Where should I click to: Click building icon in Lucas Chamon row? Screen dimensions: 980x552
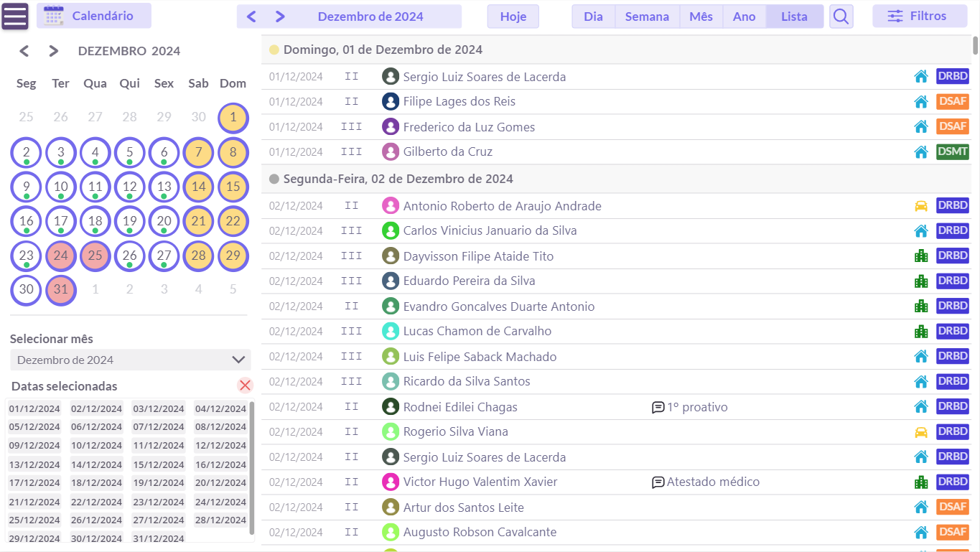point(921,332)
